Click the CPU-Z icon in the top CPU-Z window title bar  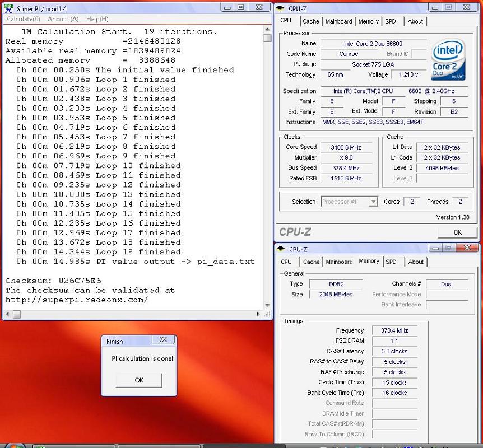point(280,8)
